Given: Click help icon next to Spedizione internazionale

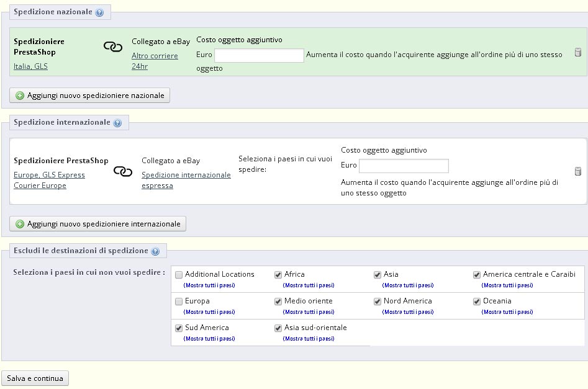Looking at the screenshot, I should click(x=117, y=123).
